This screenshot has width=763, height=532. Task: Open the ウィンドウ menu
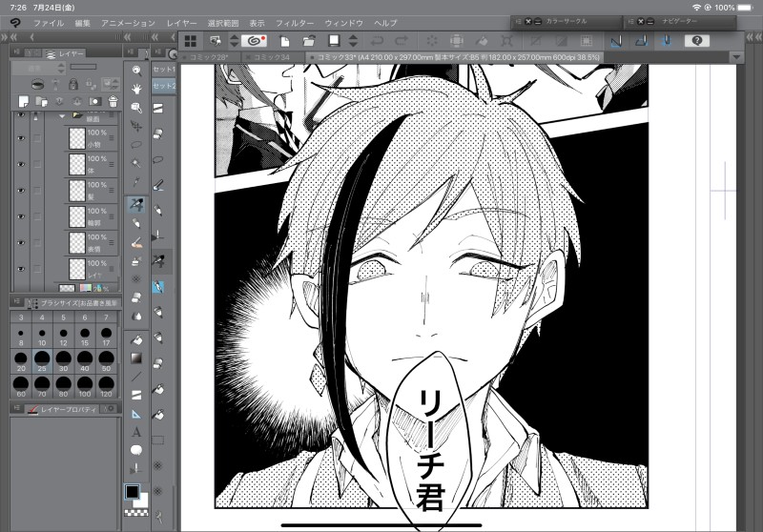pos(343,23)
